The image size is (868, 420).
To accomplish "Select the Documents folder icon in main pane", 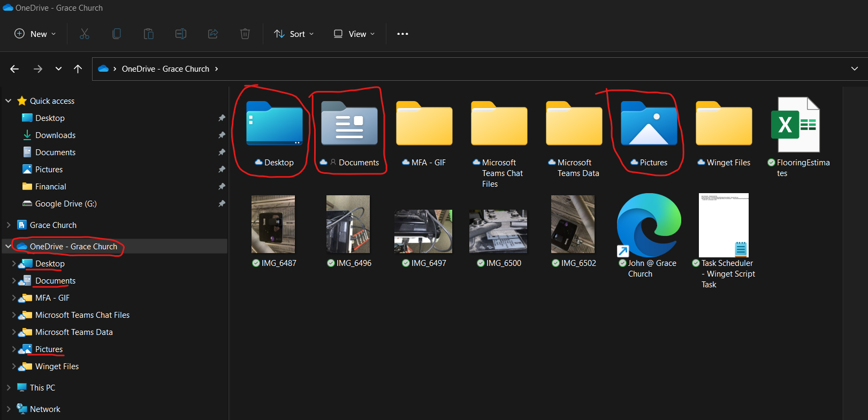I will coord(349,123).
